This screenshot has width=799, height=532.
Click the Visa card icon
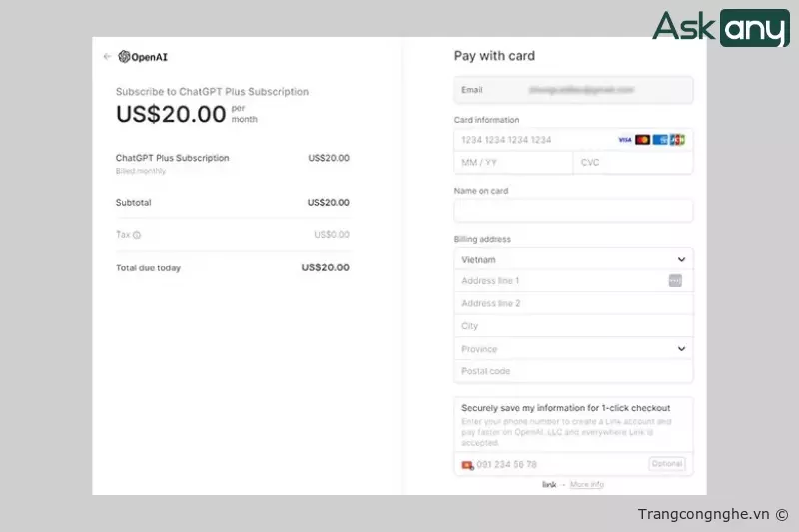[x=625, y=140]
